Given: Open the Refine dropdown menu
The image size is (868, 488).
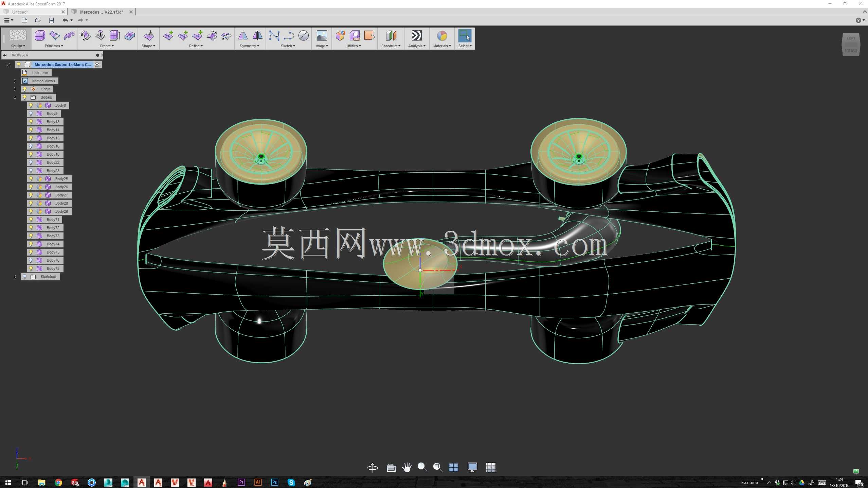Looking at the screenshot, I should tap(196, 46).
